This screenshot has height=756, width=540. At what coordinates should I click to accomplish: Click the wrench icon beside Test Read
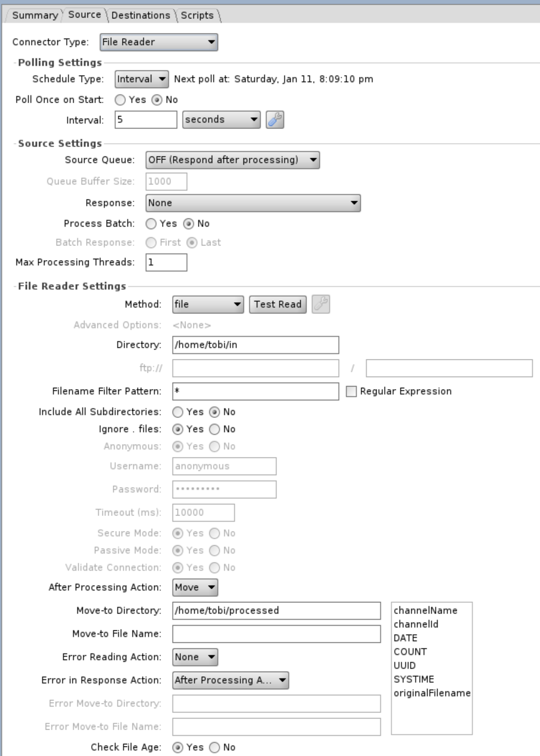coord(320,304)
